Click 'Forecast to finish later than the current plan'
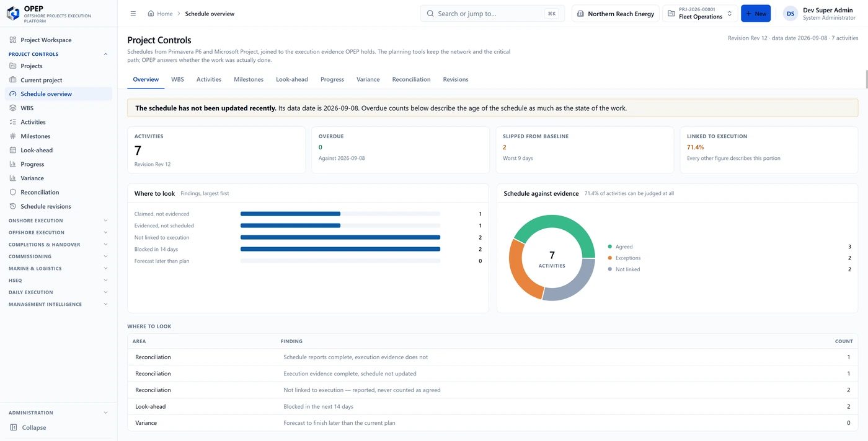Viewport: 868px width, 441px height. [x=339, y=423]
